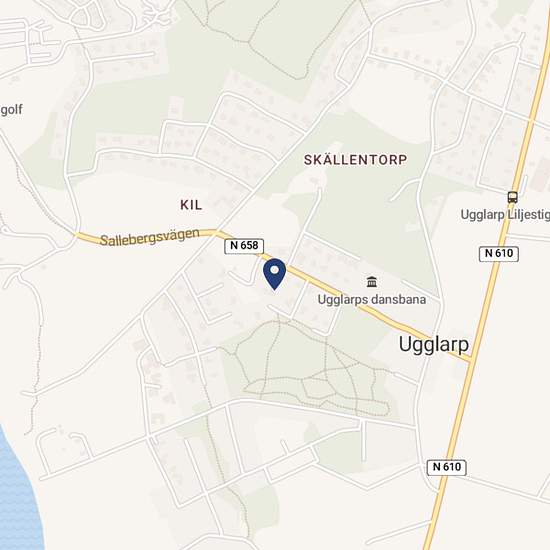The image size is (550, 550).
Task: Click the junction of N 658 and N 610
Action: (x=471, y=360)
